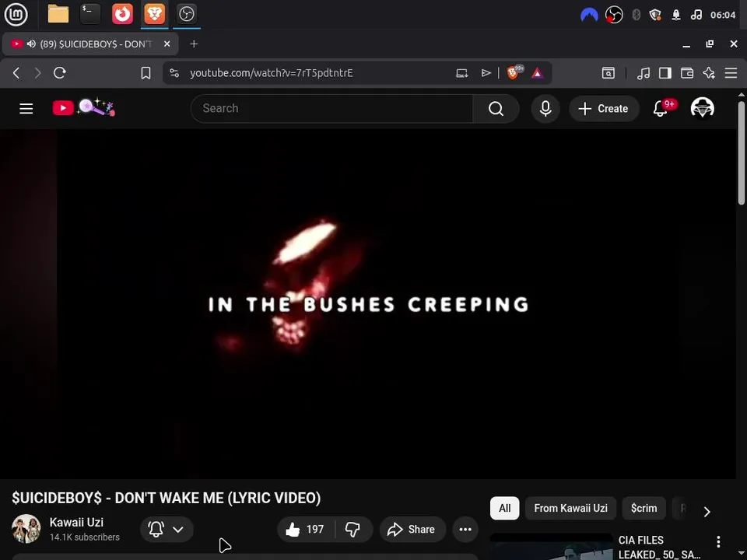This screenshot has width=747, height=560.
Task: Go to YouTube home via logo
Action: [83, 108]
